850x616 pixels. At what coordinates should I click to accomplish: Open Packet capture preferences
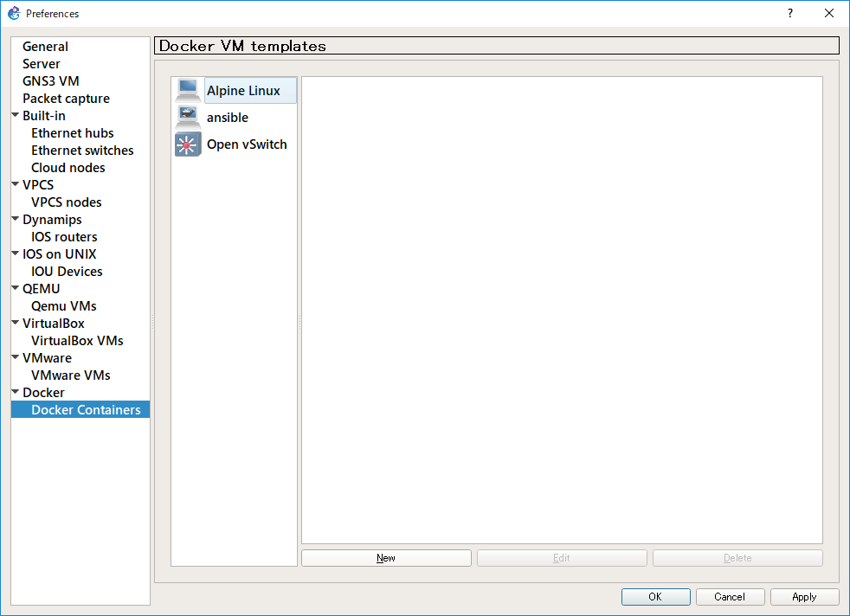pos(66,99)
